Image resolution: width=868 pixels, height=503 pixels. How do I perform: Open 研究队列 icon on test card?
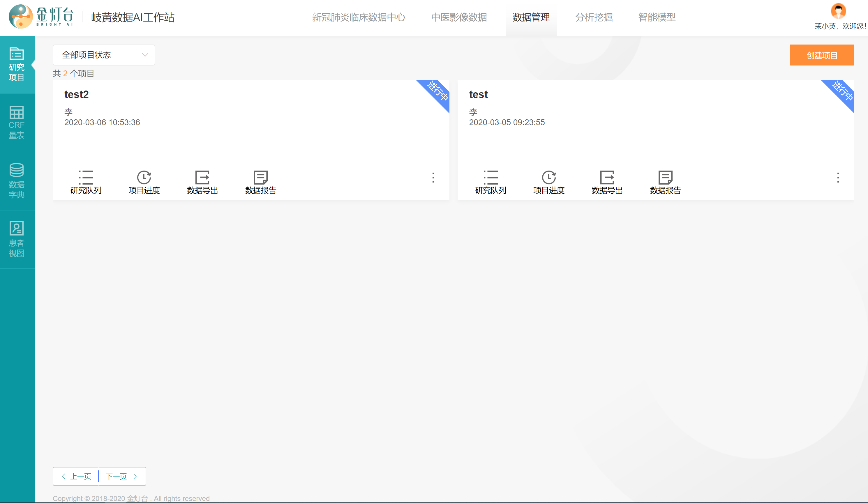pos(491,178)
